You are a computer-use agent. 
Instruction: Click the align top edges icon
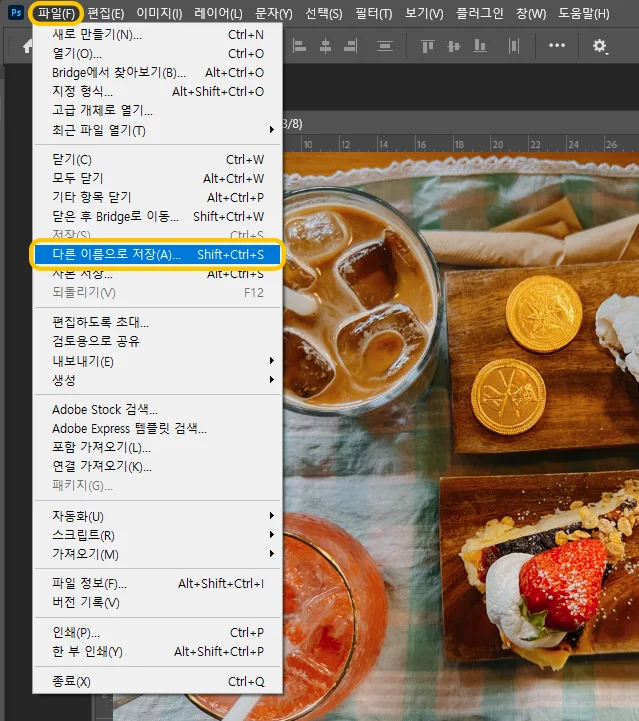point(428,46)
